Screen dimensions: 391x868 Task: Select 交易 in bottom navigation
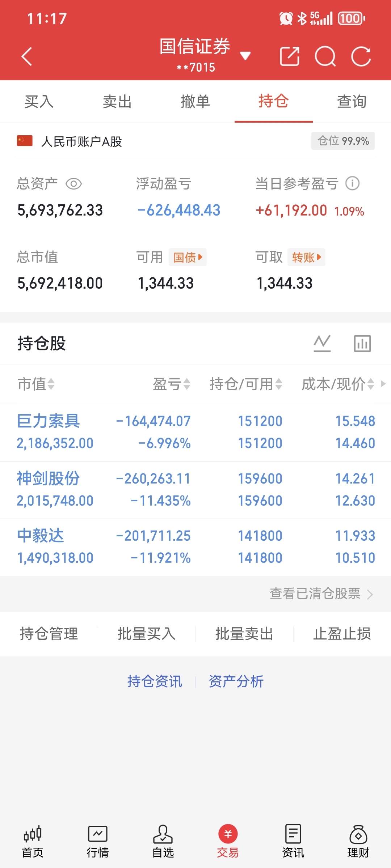[228, 842]
